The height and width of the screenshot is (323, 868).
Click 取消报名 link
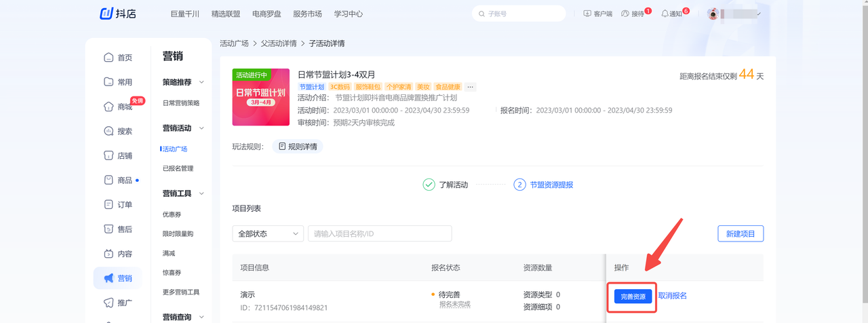(x=673, y=296)
